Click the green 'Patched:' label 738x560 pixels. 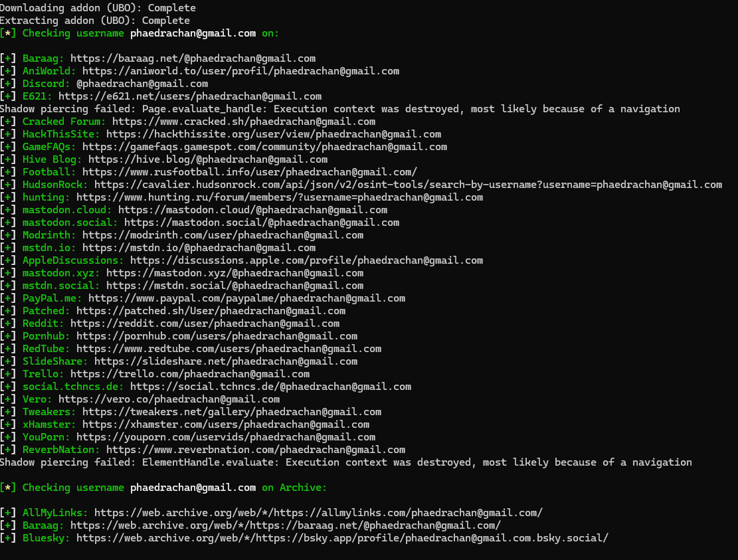[x=46, y=311]
